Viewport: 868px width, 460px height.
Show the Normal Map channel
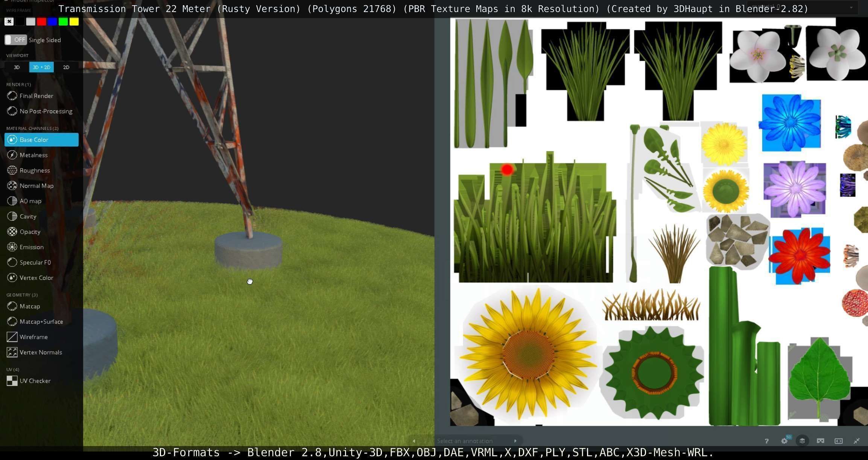click(36, 186)
